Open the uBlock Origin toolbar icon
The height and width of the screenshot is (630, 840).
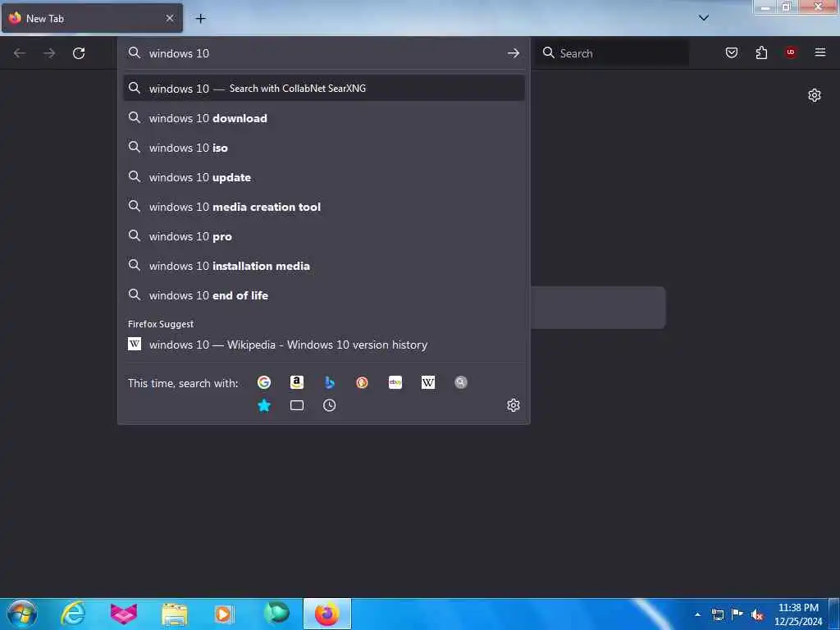click(x=791, y=52)
